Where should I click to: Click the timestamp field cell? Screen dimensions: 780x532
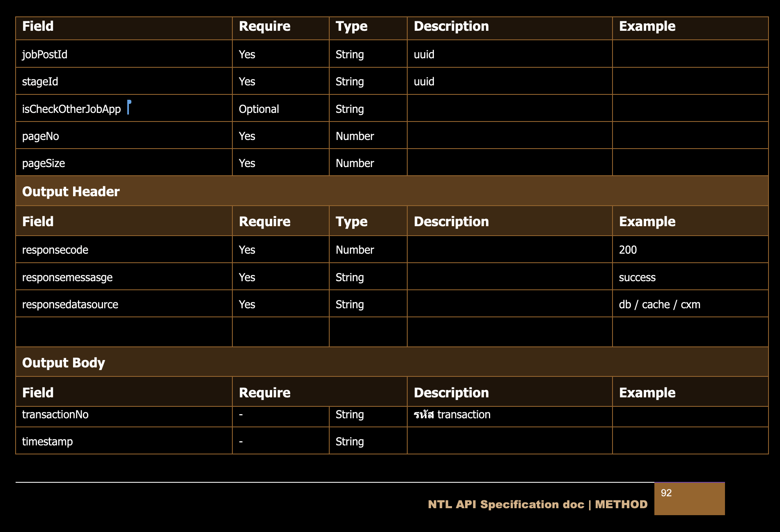click(47, 442)
